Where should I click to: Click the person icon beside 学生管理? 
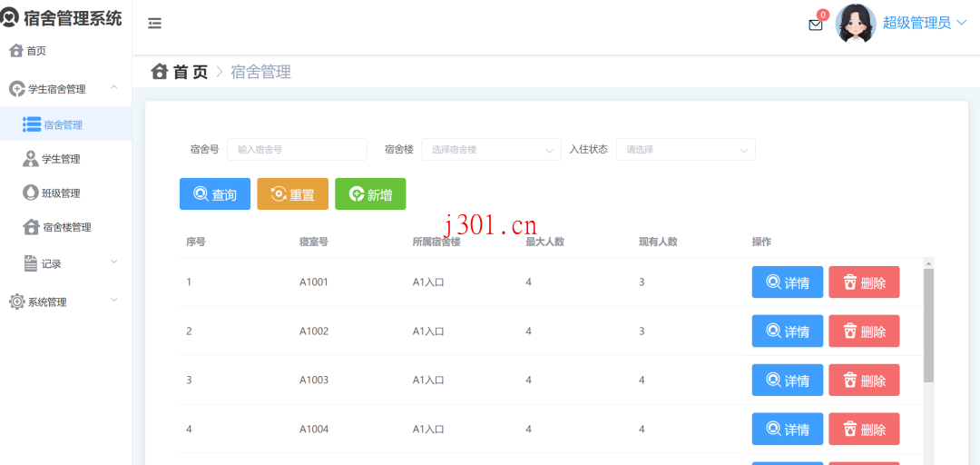coord(31,159)
